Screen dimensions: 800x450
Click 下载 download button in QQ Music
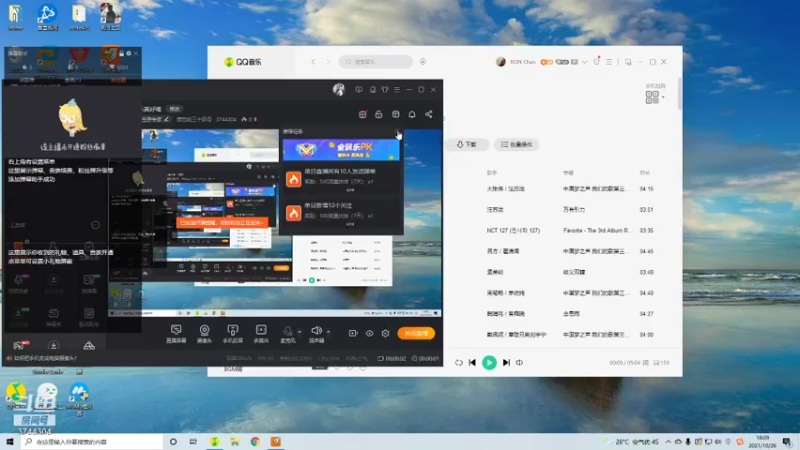point(467,144)
